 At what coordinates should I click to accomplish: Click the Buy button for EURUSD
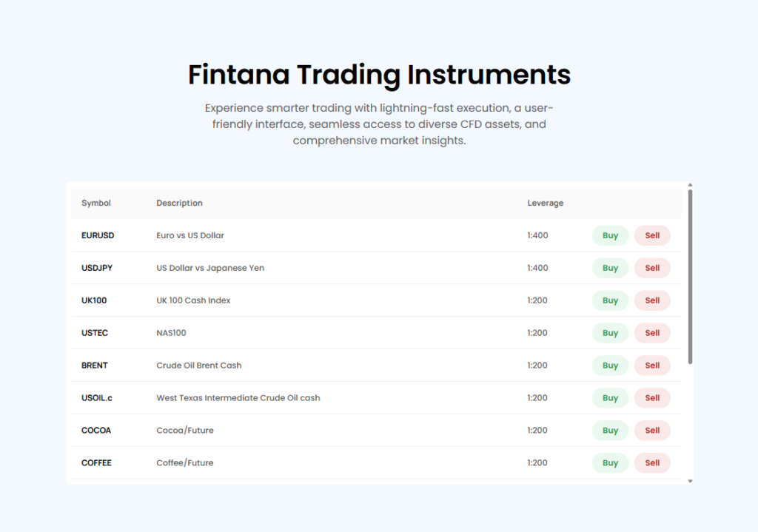tap(609, 235)
